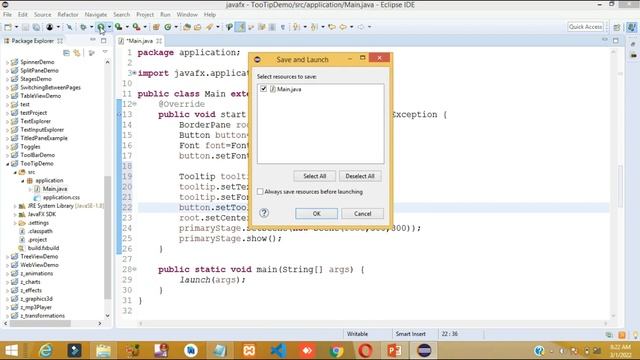This screenshot has height=360, width=640.
Task: Open the Package Explorer view menu triangle
Action: pyautogui.click(x=105, y=52)
